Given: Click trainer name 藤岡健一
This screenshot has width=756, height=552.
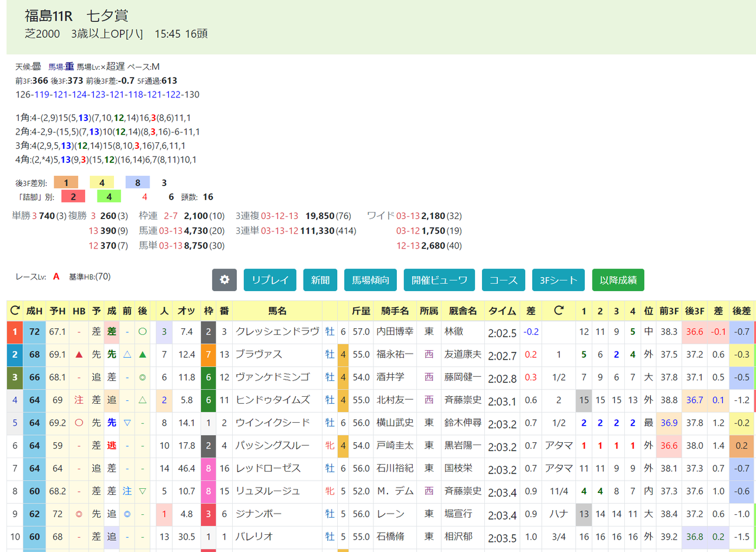Looking at the screenshot, I should [463, 377].
